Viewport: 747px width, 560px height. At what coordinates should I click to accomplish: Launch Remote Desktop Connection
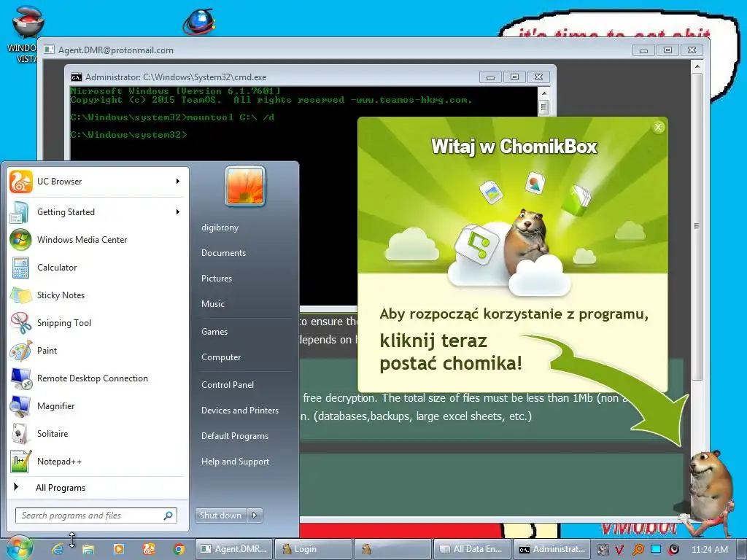tap(98, 378)
